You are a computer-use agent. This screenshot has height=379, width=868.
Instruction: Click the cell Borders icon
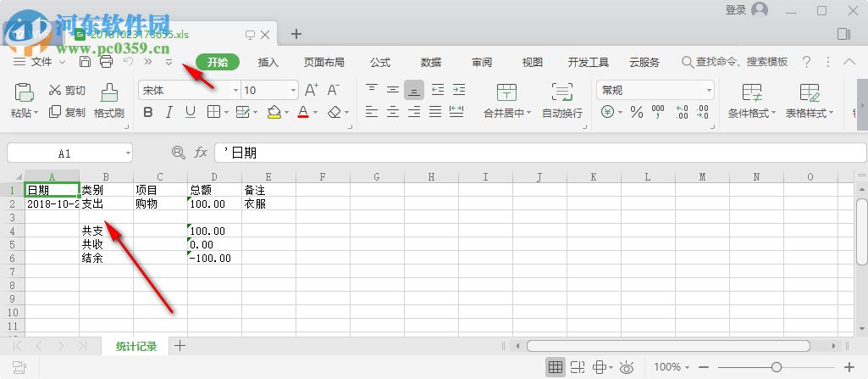pyautogui.click(x=213, y=113)
